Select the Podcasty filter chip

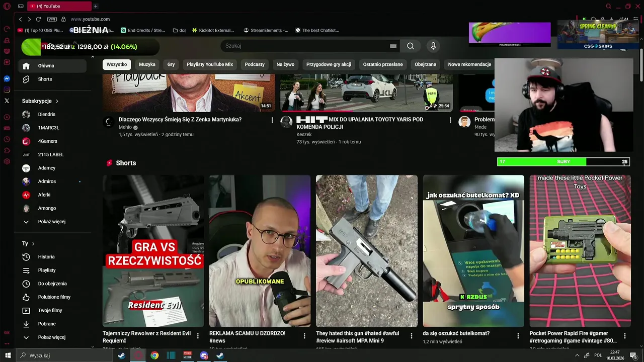(x=255, y=64)
